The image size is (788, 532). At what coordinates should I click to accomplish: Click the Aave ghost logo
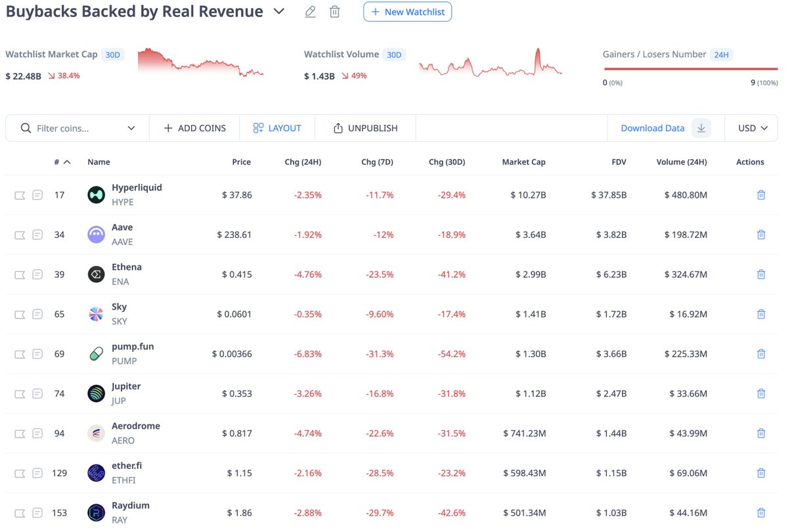[x=96, y=234]
